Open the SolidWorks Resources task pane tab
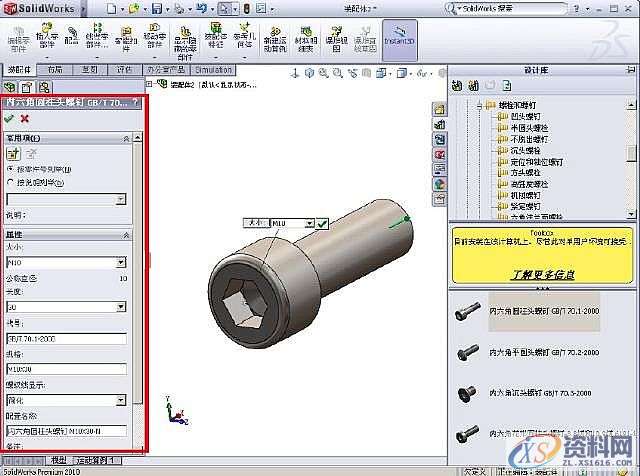This screenshot has height=476, width=640. click(439, 109)
